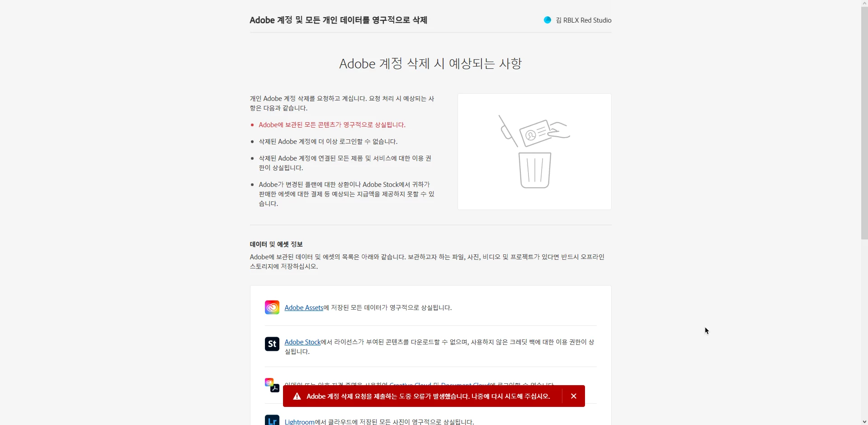This screenshot has width=868, height=425.
Task: Click the empty scrollbar track below the thumb
Action: (864, 329)
